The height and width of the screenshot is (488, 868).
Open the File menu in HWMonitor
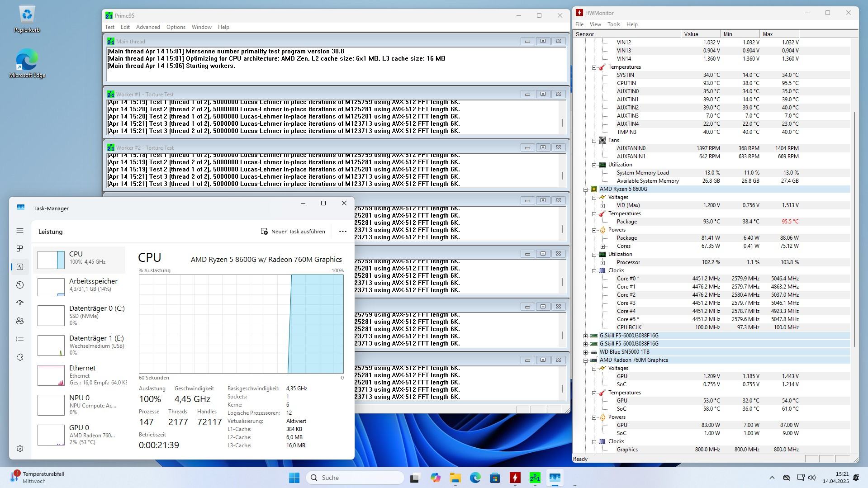click(579, 24)
